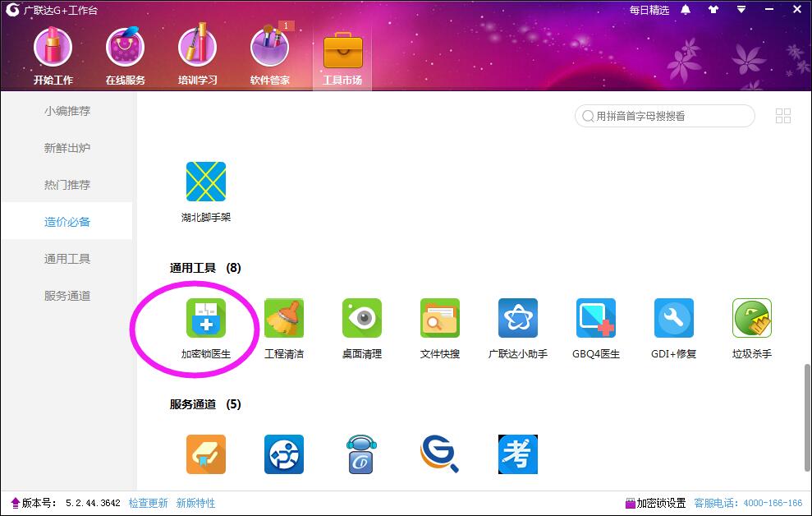Image resolution: width=812 pixels, height=516 pixels.
Task: Click the vertical scrollbar thumb
Action: pyautogui.click(x=807, y=417)
